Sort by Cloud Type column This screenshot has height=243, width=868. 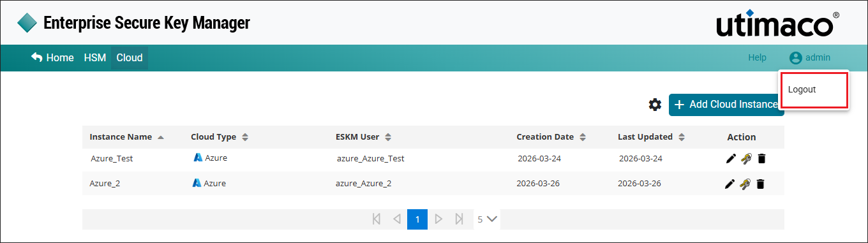click(220, 137)
